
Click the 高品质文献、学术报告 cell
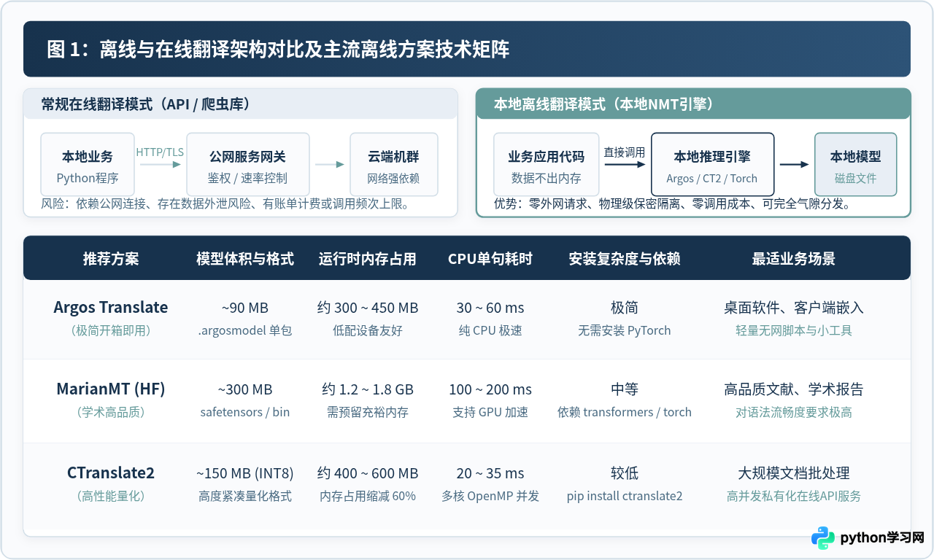(794, 389)
